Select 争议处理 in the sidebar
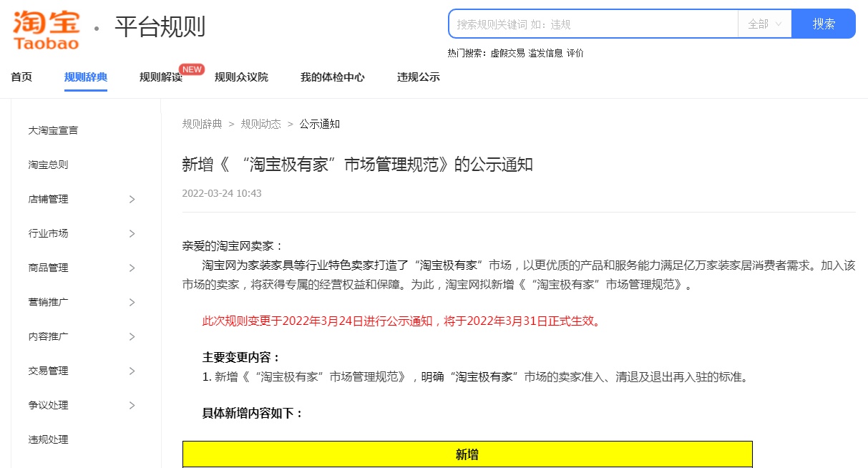 click(x=49, y=405)
